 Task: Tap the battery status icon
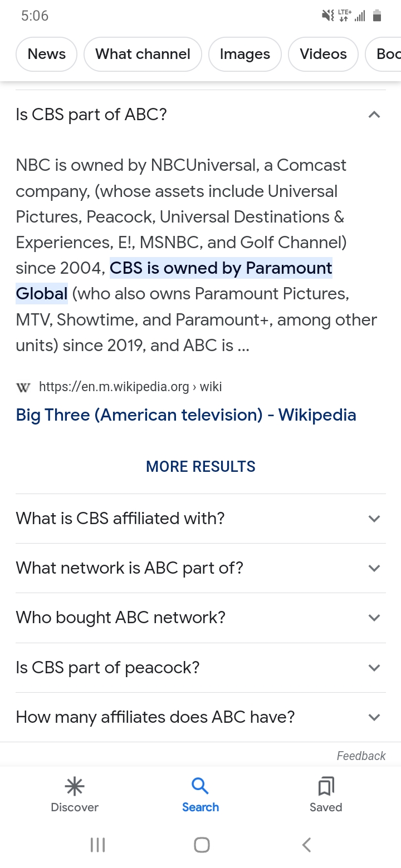(x=377, y=16)
